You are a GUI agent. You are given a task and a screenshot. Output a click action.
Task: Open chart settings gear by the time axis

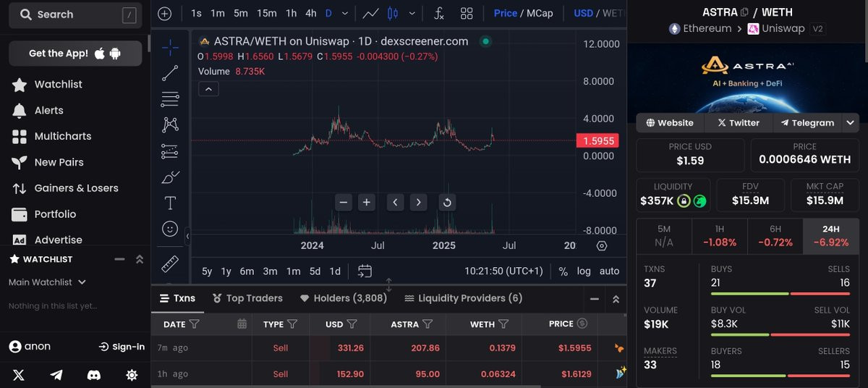point(602,245)
